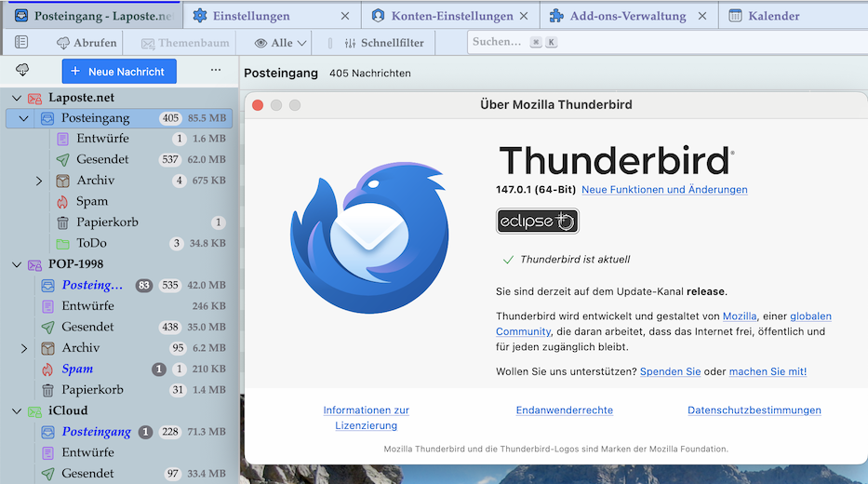868x484 pixels.
Task: Select the Laposte.net Posteingang inbox icon
Action: [x=47, y=118]
